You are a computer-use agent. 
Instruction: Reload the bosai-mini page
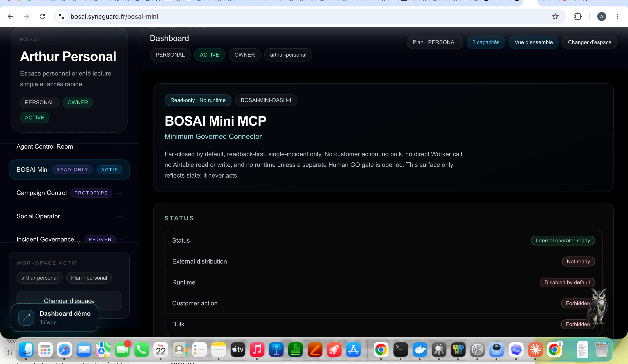(42, 17)
